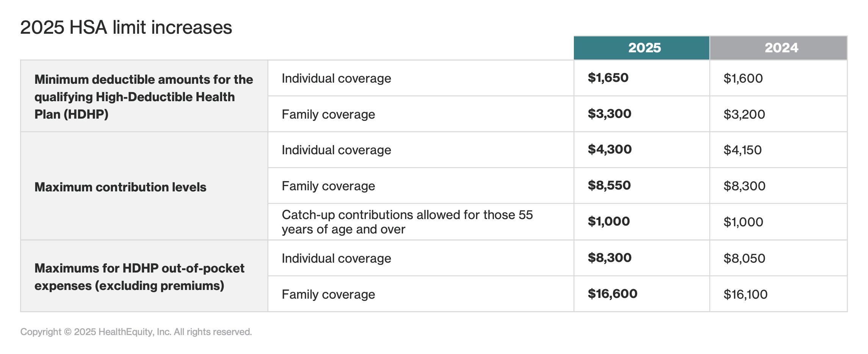The image size is (868, 354).
Task: Select the $16,600 family out-of-pocket value
Action: (613, 294)
